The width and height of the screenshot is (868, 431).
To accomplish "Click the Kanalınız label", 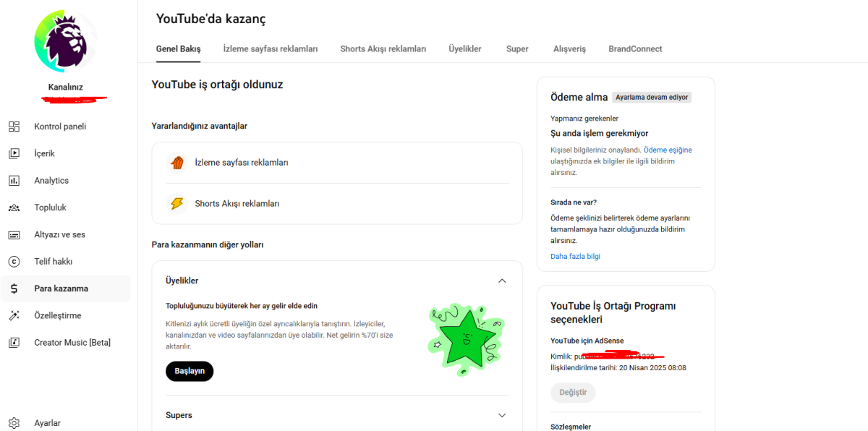I will (66, 88).
